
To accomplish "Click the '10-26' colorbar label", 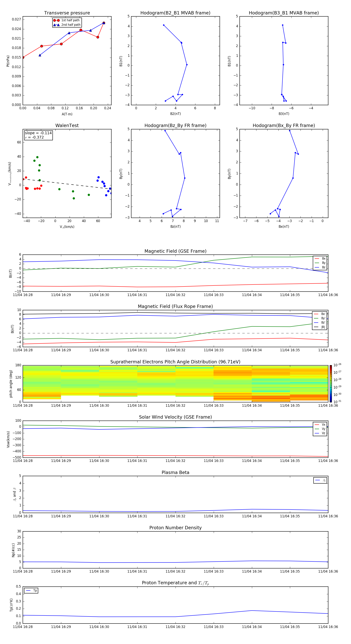I will (x=337, y=365).
